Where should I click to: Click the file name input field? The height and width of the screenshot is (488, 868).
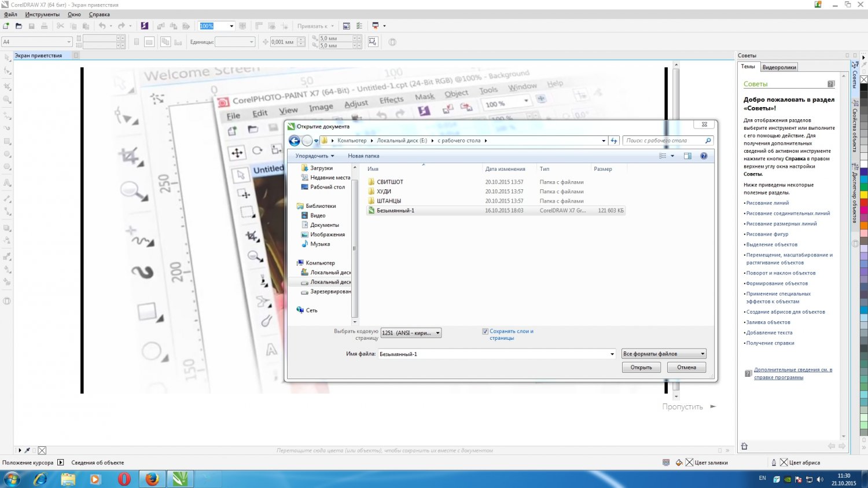click(496, 354)
